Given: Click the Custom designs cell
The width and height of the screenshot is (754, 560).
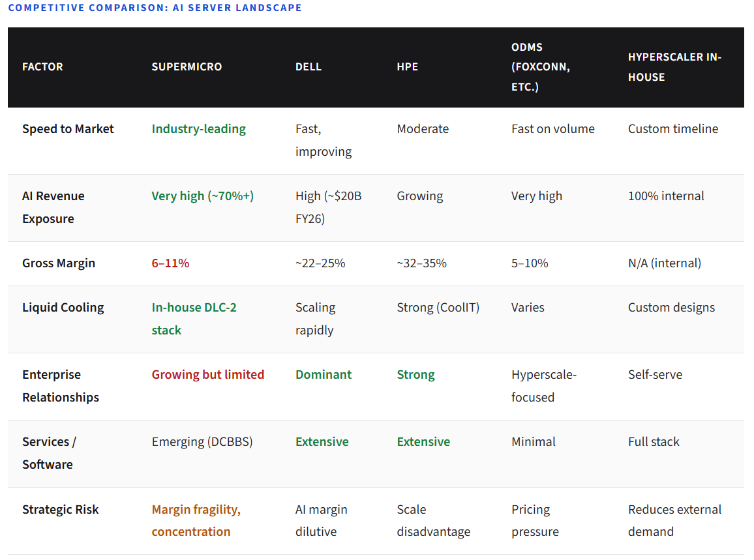Looking at the screenshot, I should tap(671, 308).
